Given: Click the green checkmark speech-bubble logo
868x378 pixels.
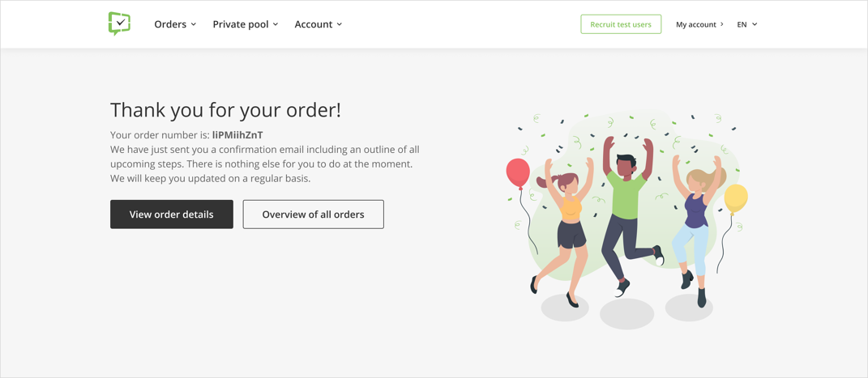Looking at the screenshot, I should 120,23.
